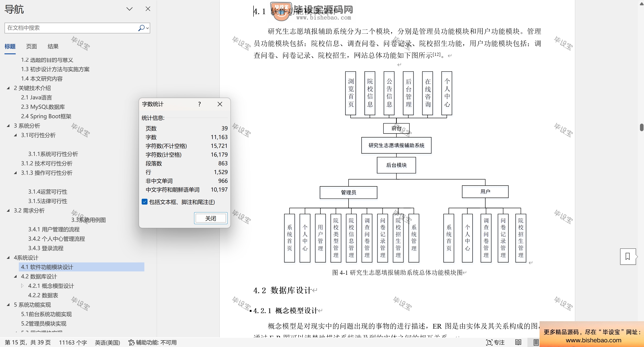Screen dimensions: 644x347
Task: Go to heading 3.1.4运营可行性
Action: (x=48, y=192)
